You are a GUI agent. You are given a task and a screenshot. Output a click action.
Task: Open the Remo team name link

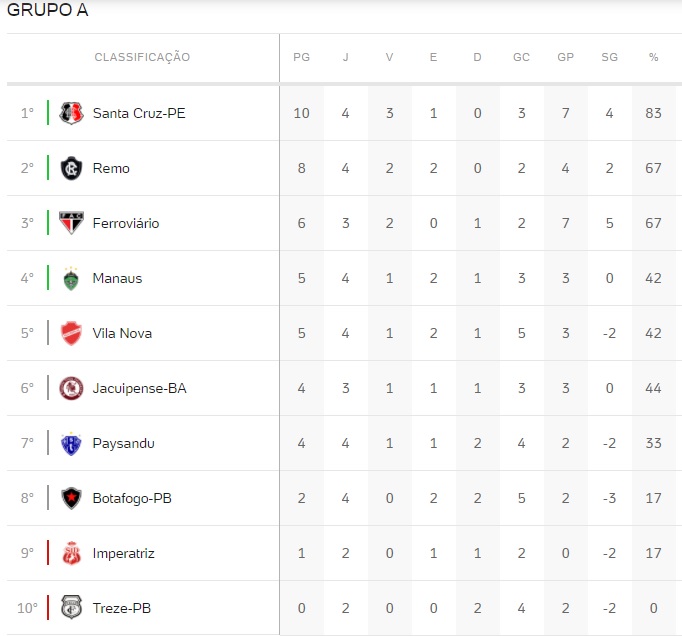111,168
